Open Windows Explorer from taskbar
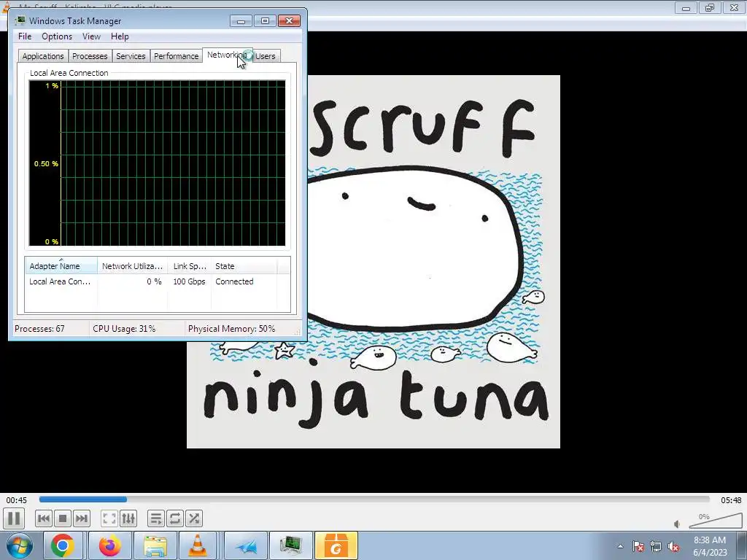 click(x=155, y=545)
